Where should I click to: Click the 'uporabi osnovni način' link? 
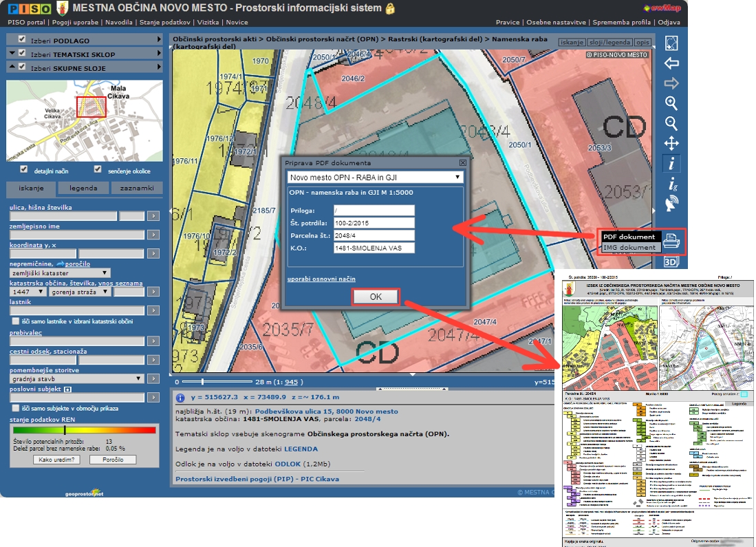click(x=321, y=279)
